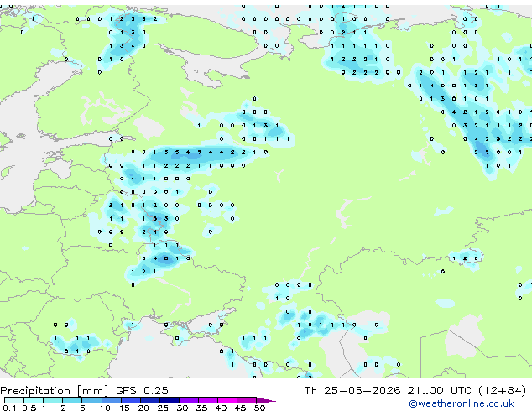Click the legend value '40'
532x411 pixels.
(x=221, y=408)
